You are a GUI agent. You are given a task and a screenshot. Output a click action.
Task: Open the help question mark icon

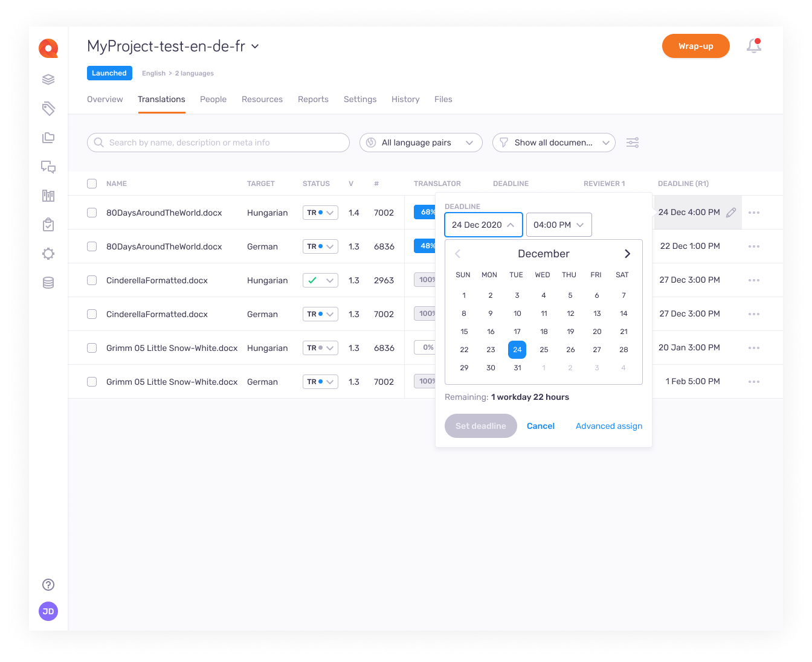click(48, 585)
